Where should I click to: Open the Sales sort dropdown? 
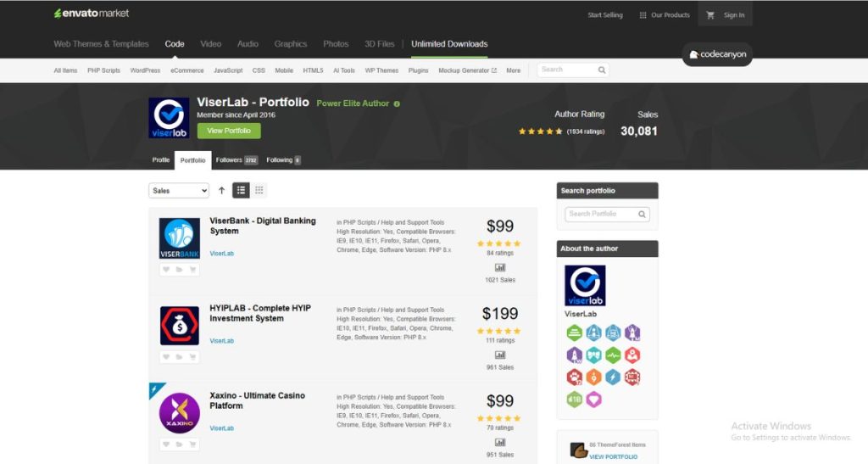179,191
